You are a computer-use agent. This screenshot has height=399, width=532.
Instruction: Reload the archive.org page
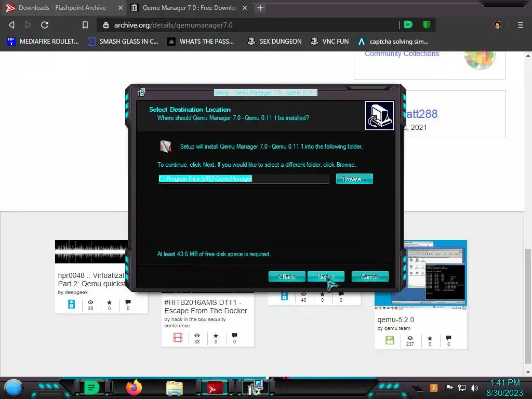pyautogui.click(x=45, y=25)
